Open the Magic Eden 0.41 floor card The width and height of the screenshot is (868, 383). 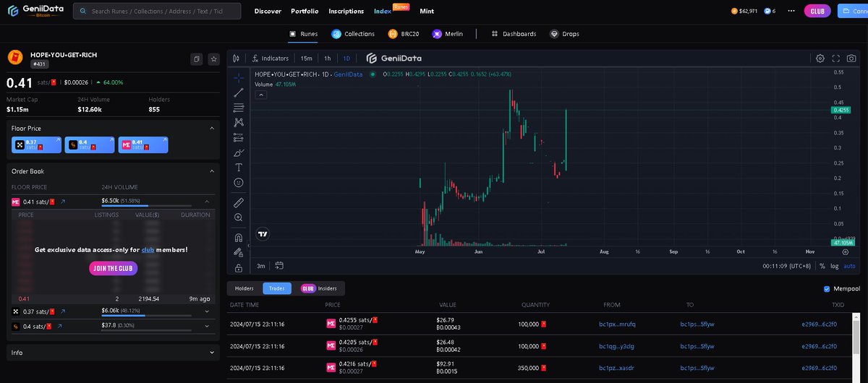pyautogui.click(x=143, y=145)
